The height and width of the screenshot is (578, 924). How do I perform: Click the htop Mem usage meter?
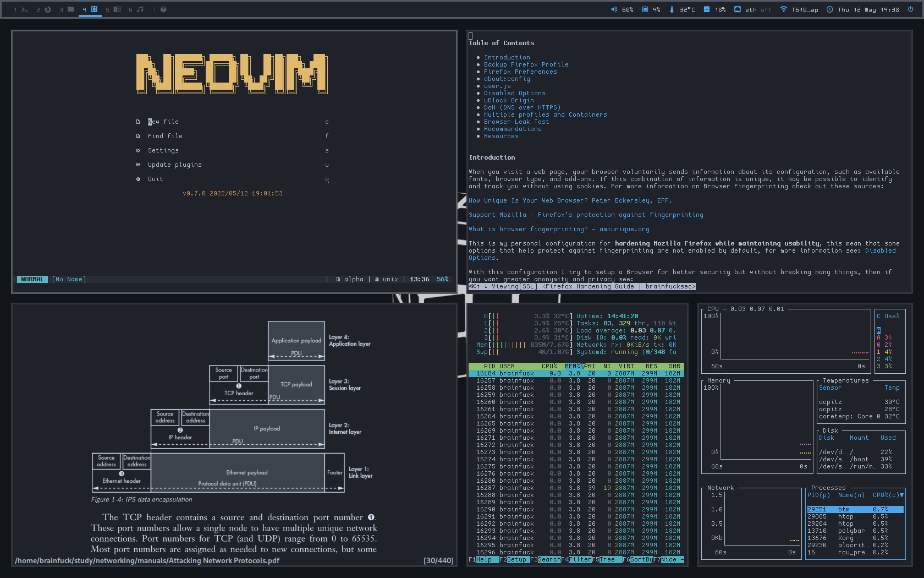point(524,345)
